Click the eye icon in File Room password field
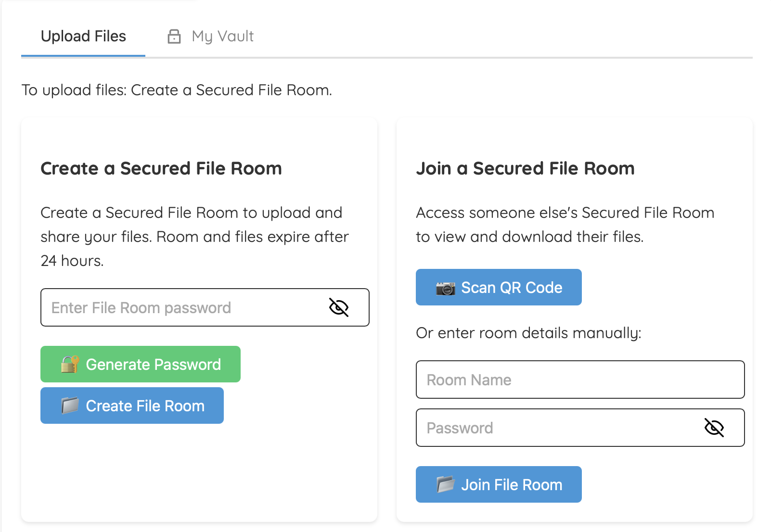 coord(340,308)
